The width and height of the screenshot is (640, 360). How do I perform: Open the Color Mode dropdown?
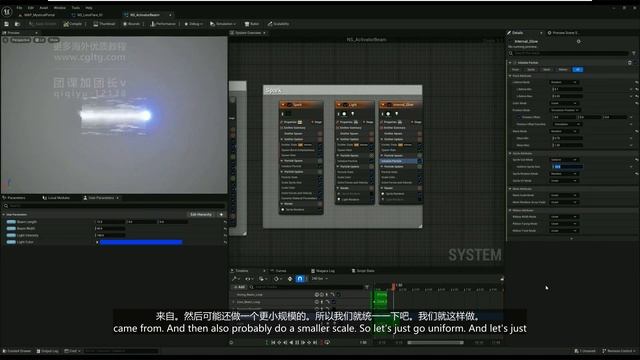click(564, 103)
